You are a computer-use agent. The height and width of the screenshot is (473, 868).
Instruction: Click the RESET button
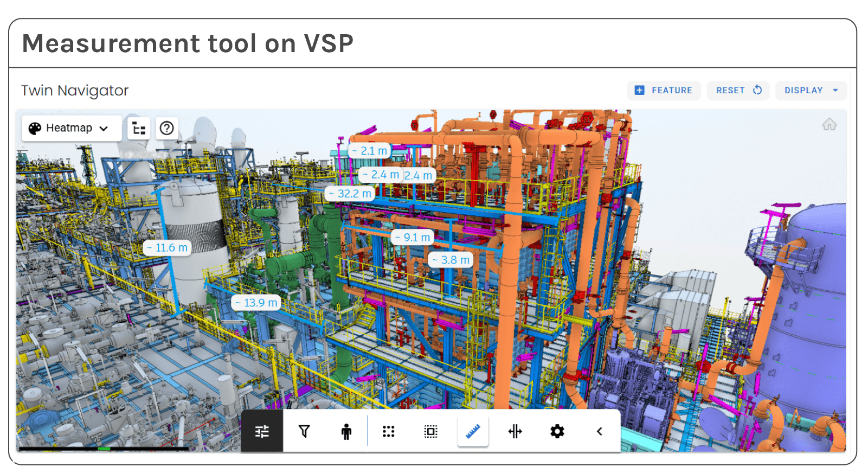point(738,91)
